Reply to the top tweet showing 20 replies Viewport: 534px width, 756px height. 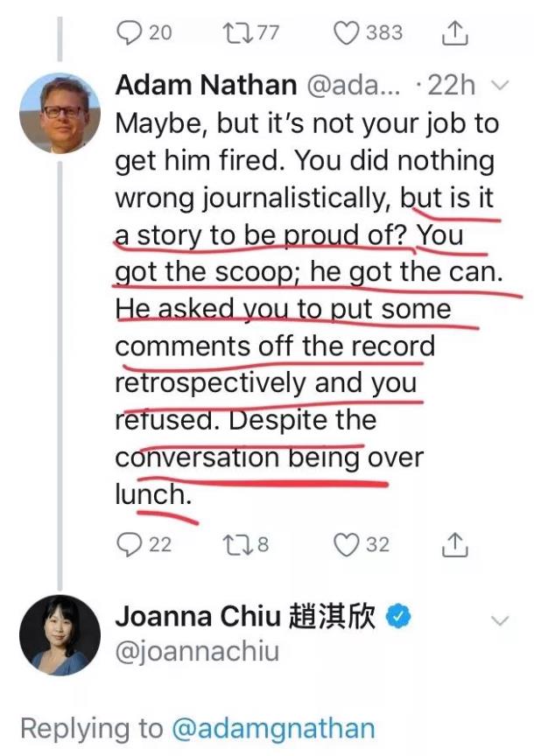click(130, 31)
